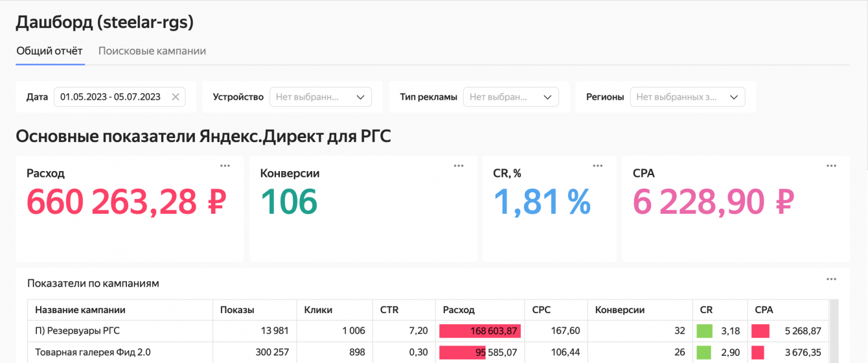Open the CPA card three-dots menu
This screenshot has height=363, width=868.
click(831, 166)
